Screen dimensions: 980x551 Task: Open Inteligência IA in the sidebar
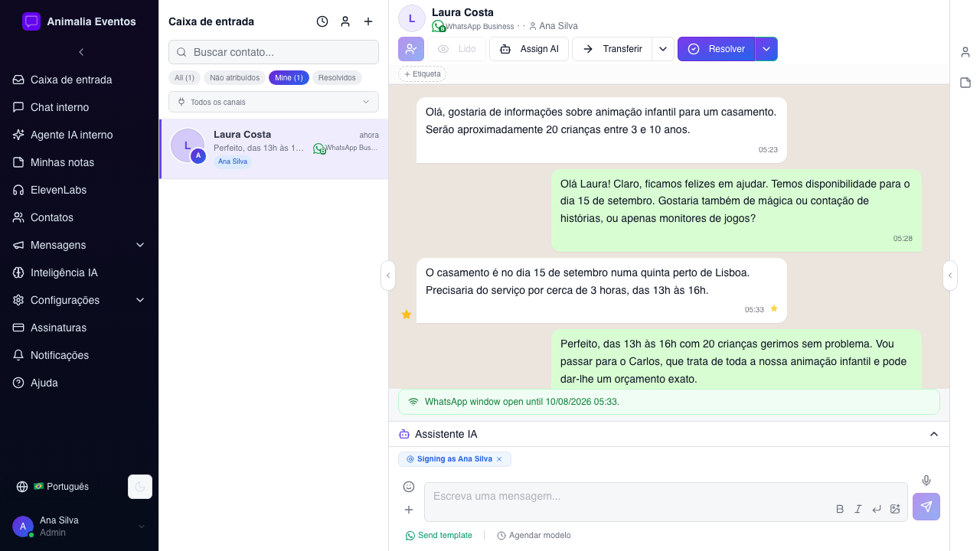(80, 272)
